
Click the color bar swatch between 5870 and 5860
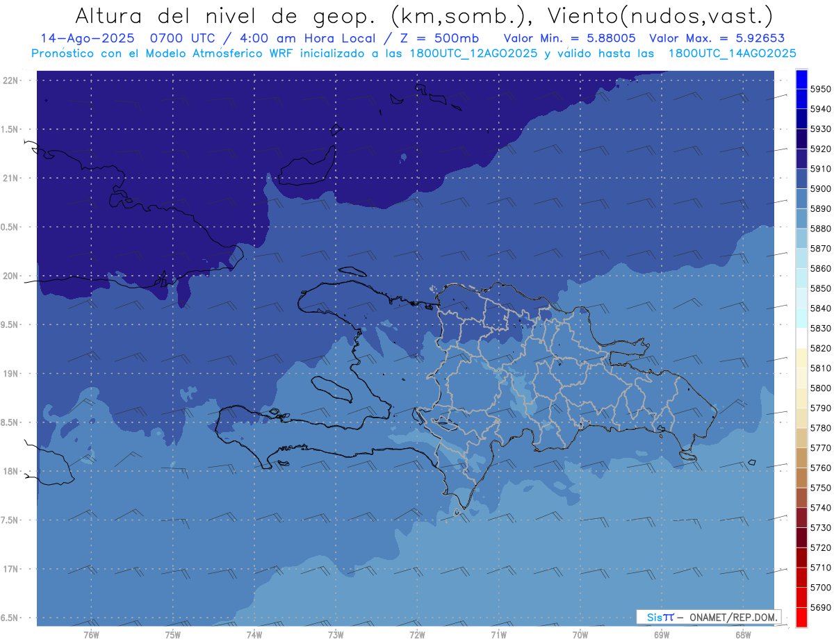pos(801,258)
